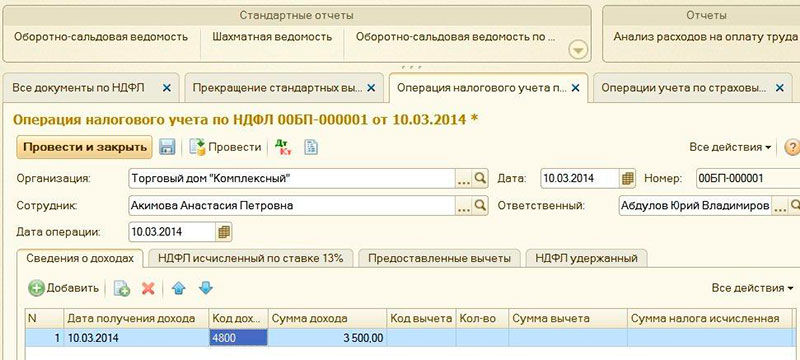Open the help question mark icon
The height and width of the screenshot is (360, 800).
click(x=792, y=147)
